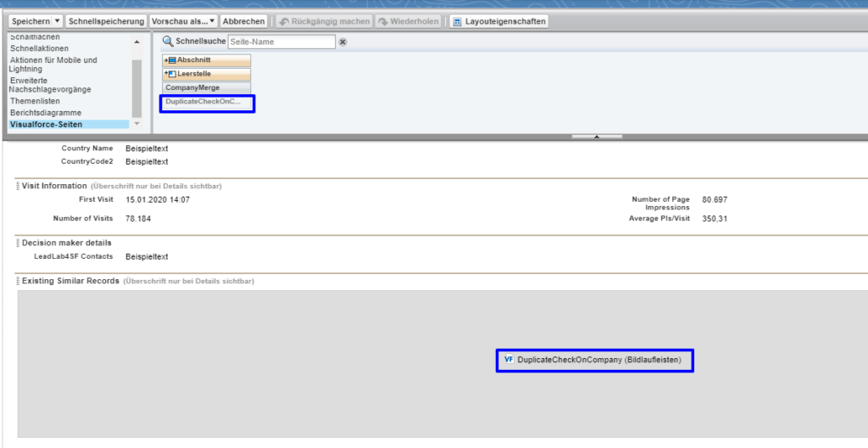This screenshot has height=448, width=868.
Task: Select Themenlisten category
Action: point(35,101)
